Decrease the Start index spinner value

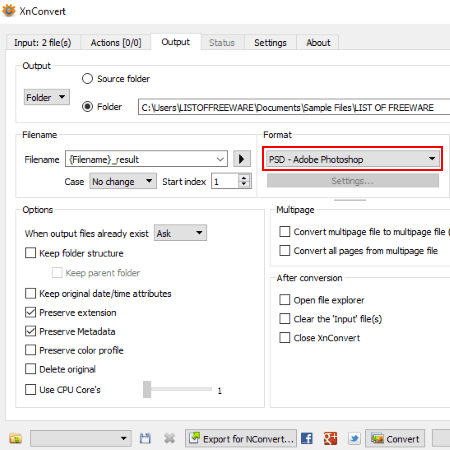point(244,185)
